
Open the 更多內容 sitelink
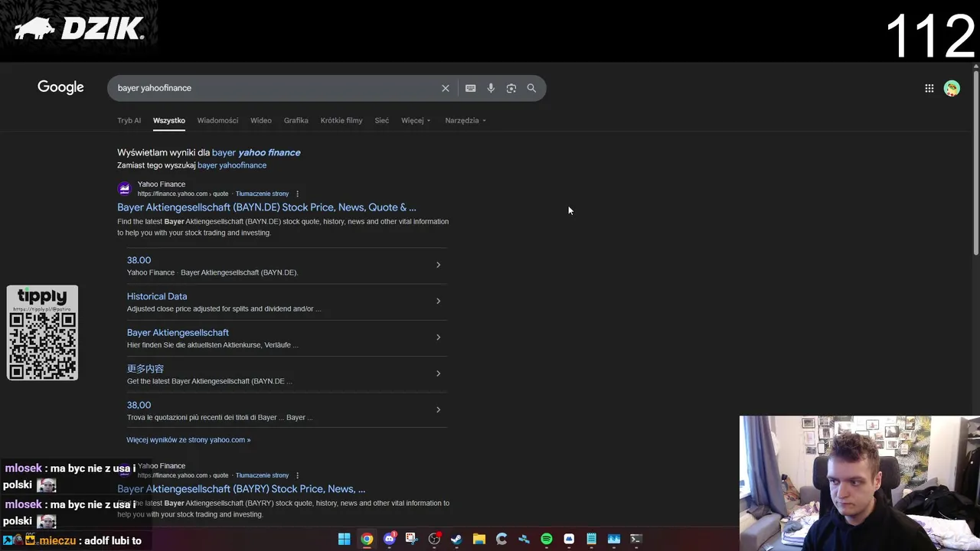145,369
